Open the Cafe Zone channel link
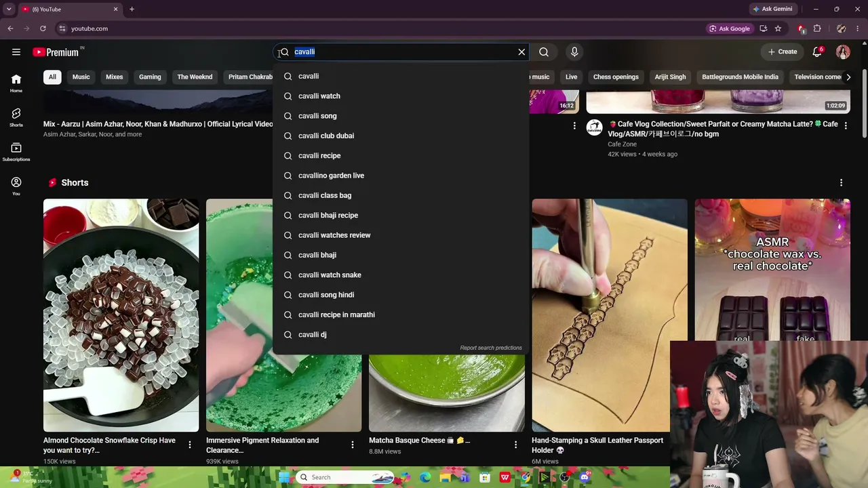 (x=621, y=144)
